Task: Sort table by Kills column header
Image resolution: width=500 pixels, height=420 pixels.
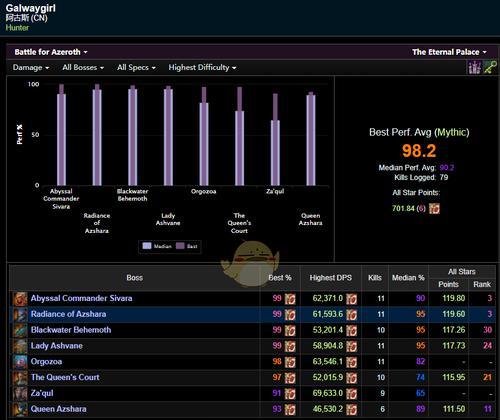Action: (375, 278)
